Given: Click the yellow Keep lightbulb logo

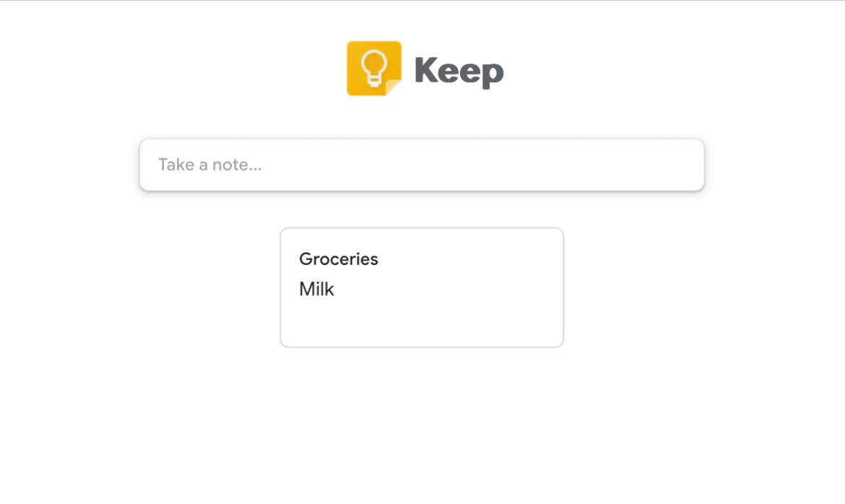Looking at the screenshot, I should click(x=374, y=69).
